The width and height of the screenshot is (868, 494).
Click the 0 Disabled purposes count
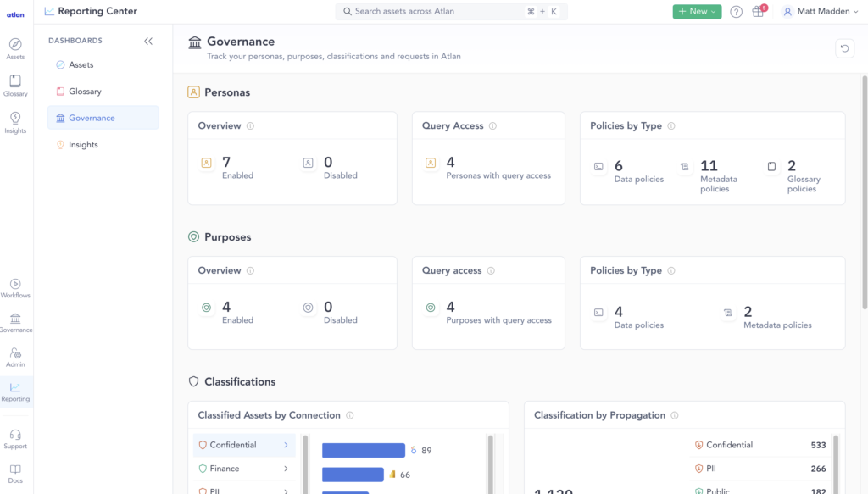[x=331, y=312]
